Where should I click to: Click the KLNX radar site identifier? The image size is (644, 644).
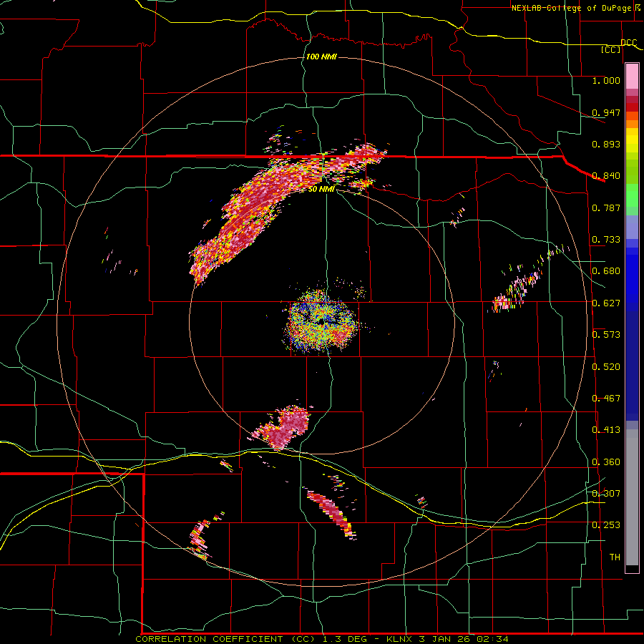click(399, 639)
